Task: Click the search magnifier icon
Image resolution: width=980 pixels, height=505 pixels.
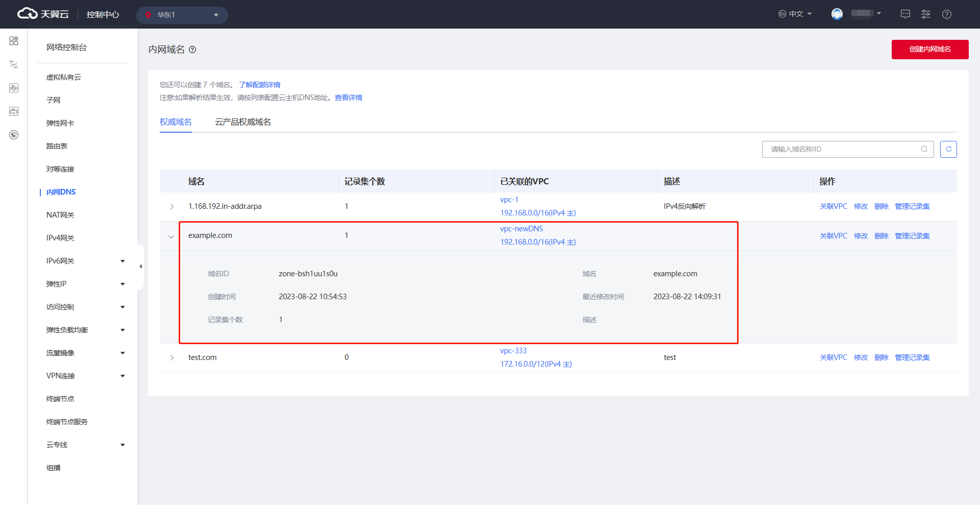Action: (924, 149)
